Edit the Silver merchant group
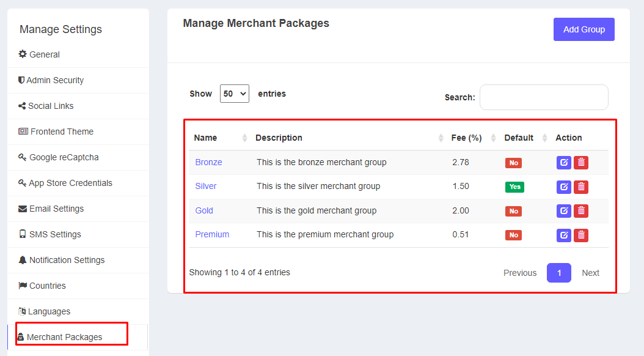This screenshot has width=644, height=356. coord(563,187)
